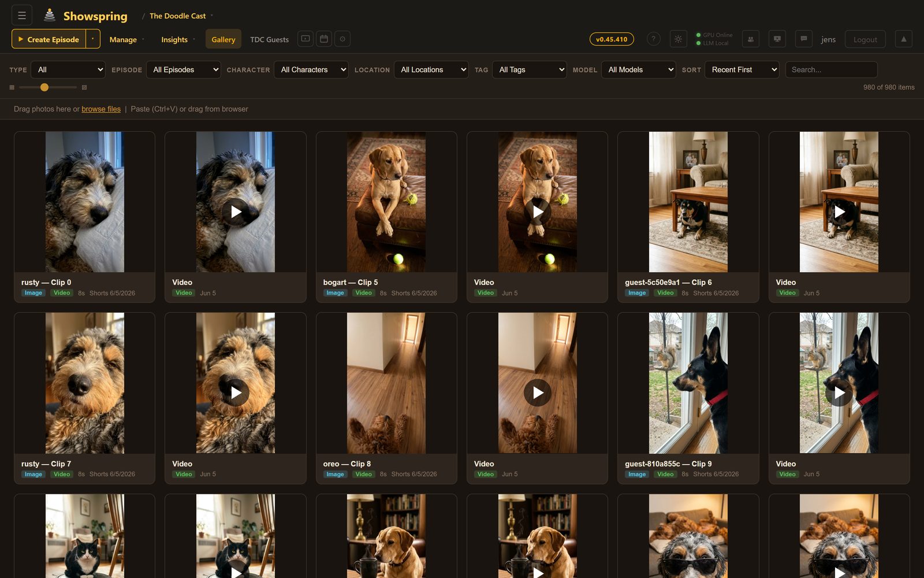Open the All Models filter dropdown

click(639, 69)
